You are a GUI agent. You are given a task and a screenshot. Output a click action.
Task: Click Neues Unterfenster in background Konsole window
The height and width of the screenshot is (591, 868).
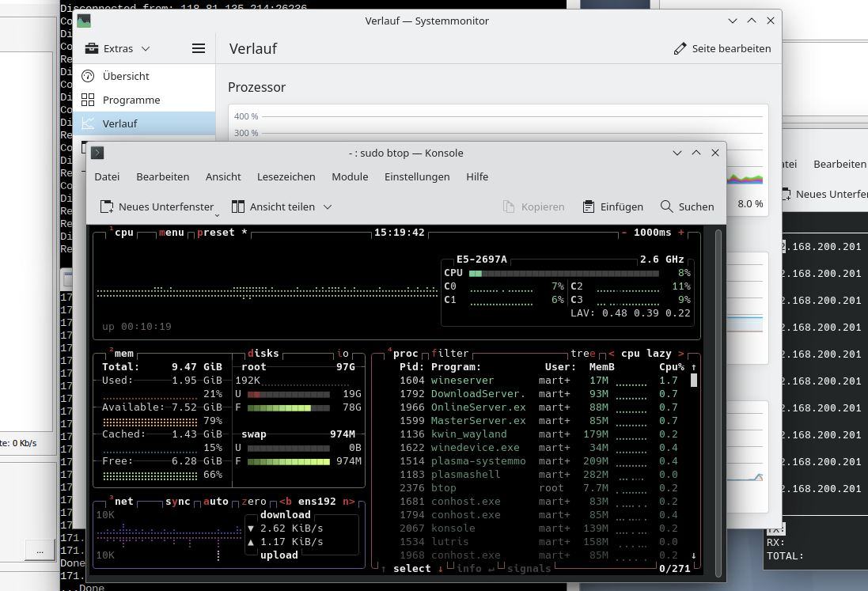click(x=824, y=195)
